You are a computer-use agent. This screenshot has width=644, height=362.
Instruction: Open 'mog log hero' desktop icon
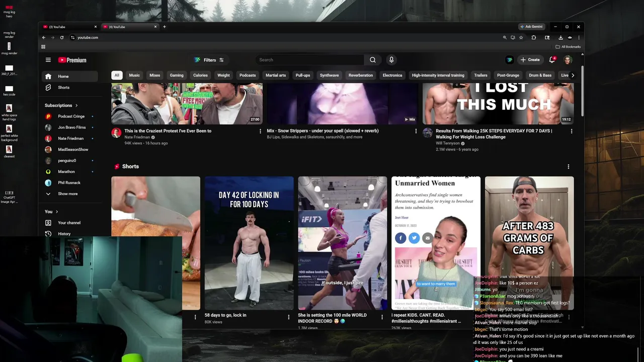click(x=9, y=11)
